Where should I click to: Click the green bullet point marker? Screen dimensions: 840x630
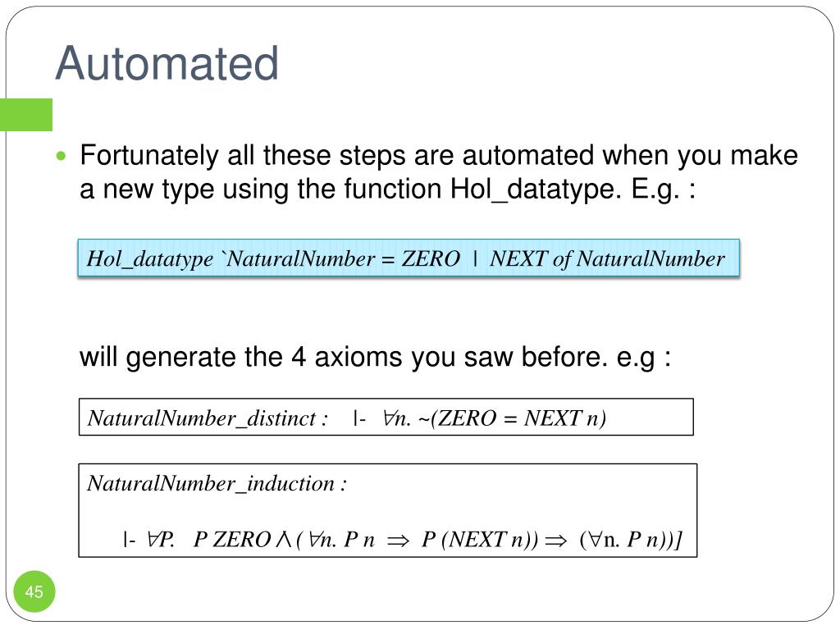click(x=61, y=157)
